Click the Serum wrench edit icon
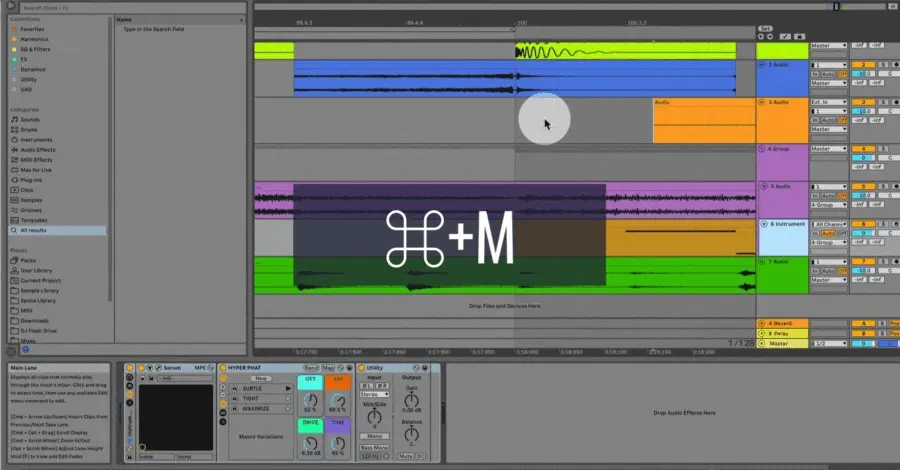Image resolution: width=900 pixels, height=470 pixels. (158, 368)
